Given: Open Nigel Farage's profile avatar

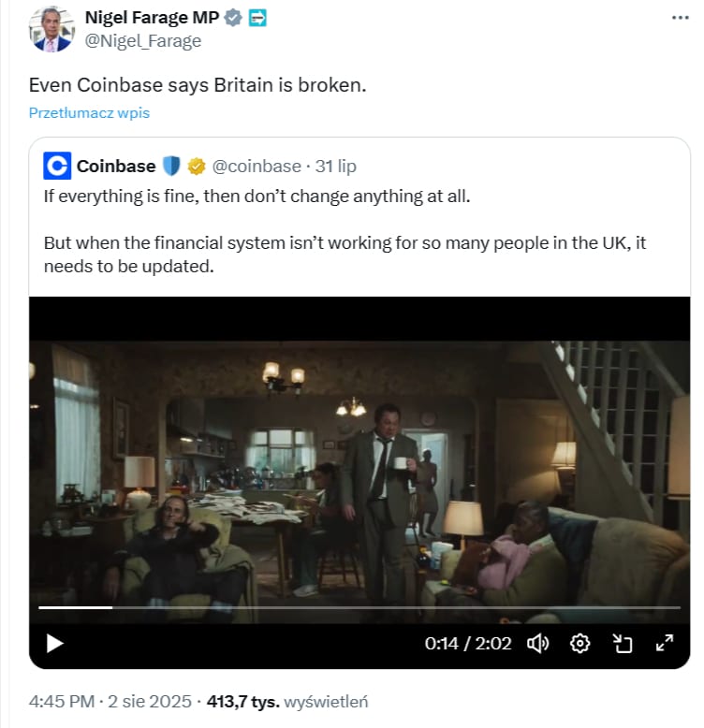Looking at the screenshot, I should pyautogui.click(x=51, y=29).
